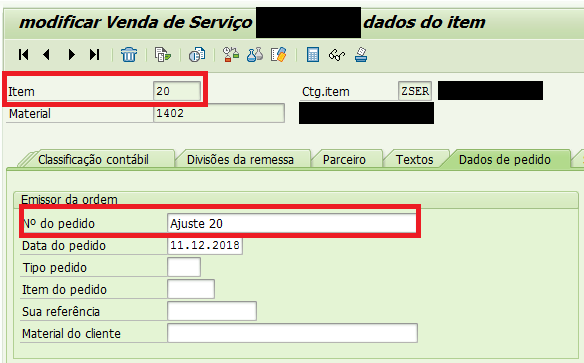The height and width of the screenshot is (363, 584).
Task: Click the Tipo pedido input field
Action: pos(184,267)
